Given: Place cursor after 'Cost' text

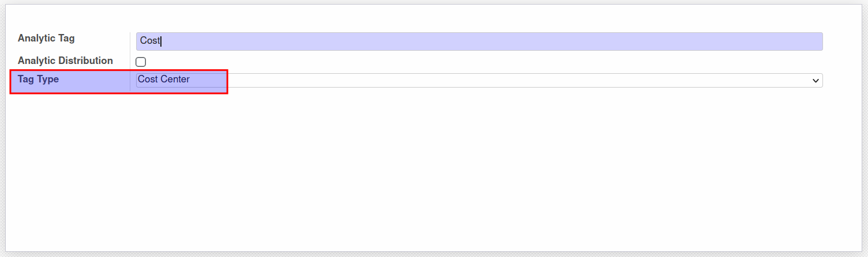Looking at the screenshot, I should (161, 41).
